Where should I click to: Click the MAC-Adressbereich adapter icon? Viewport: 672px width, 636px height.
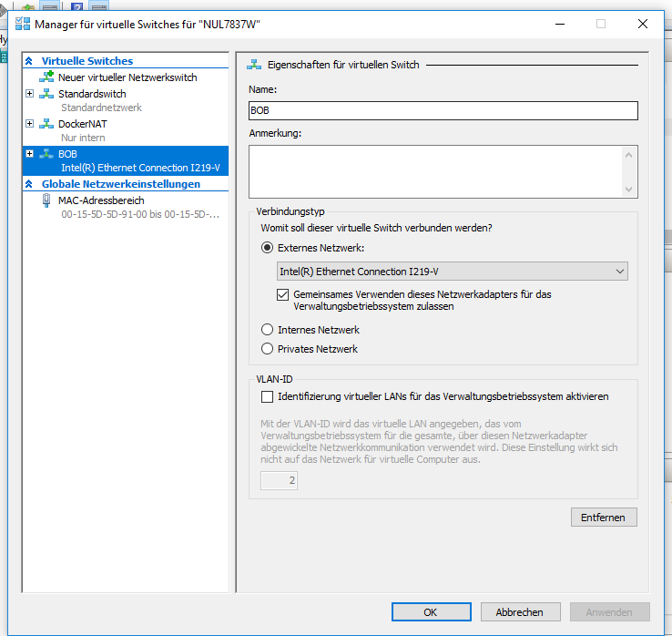(x=46, y=200)
